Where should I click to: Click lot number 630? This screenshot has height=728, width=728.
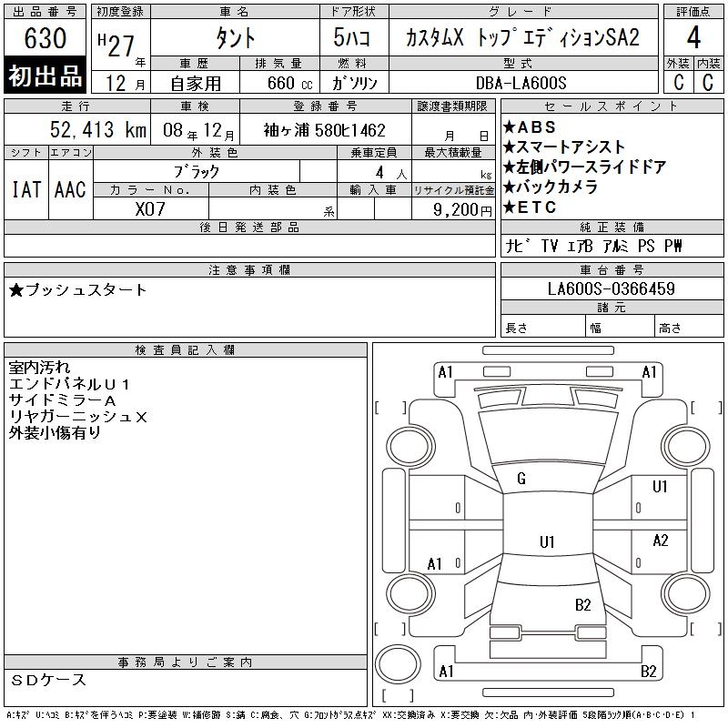(45, 38)
